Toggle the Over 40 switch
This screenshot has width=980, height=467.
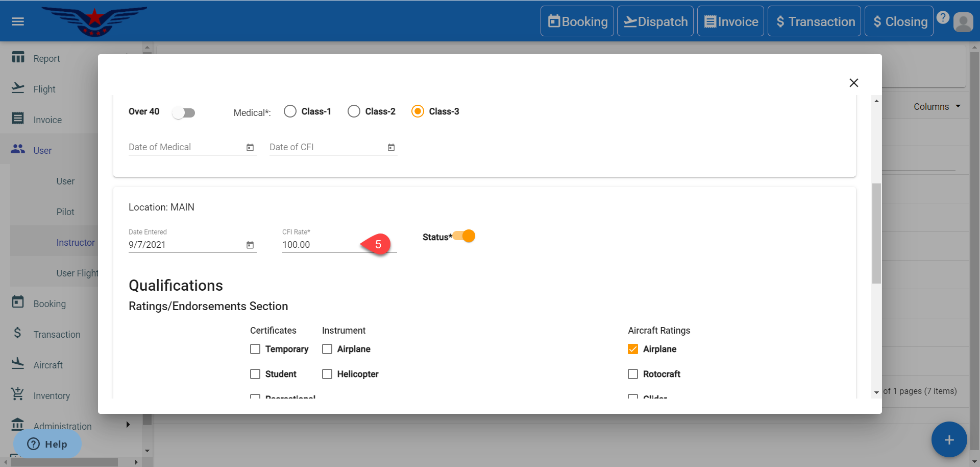pyautogui.click(x=184, y=113)
